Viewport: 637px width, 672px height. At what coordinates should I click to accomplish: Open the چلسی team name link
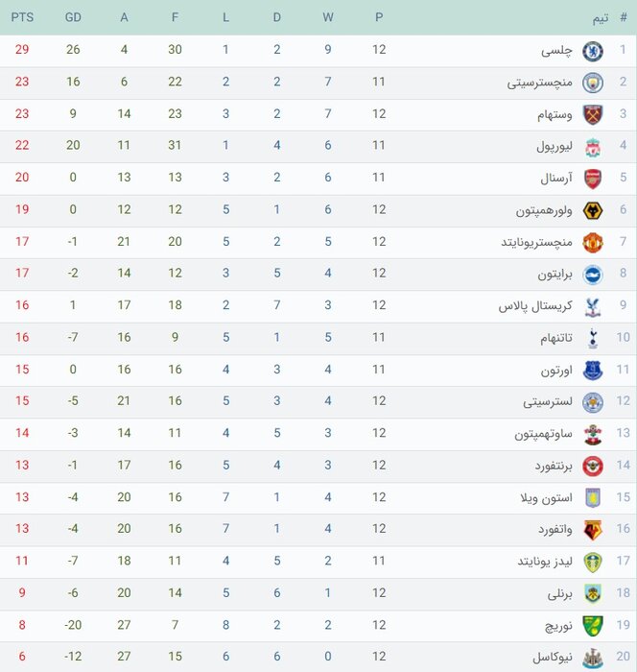(556, 51)
